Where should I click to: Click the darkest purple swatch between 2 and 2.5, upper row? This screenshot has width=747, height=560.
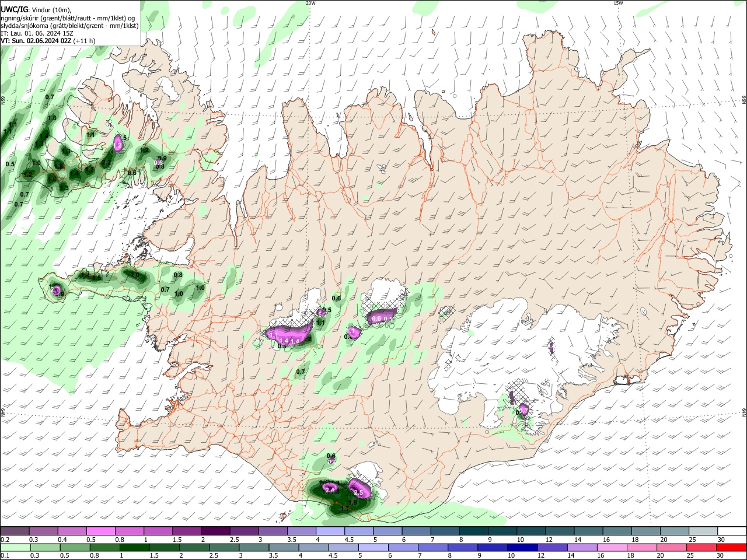coord(215,531)
